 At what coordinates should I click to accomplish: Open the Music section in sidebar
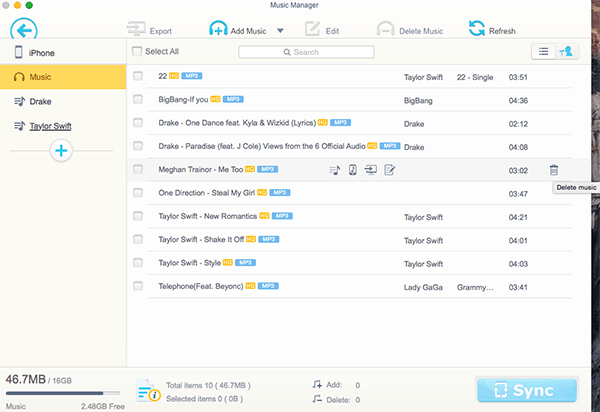click(x=63, y=77)
